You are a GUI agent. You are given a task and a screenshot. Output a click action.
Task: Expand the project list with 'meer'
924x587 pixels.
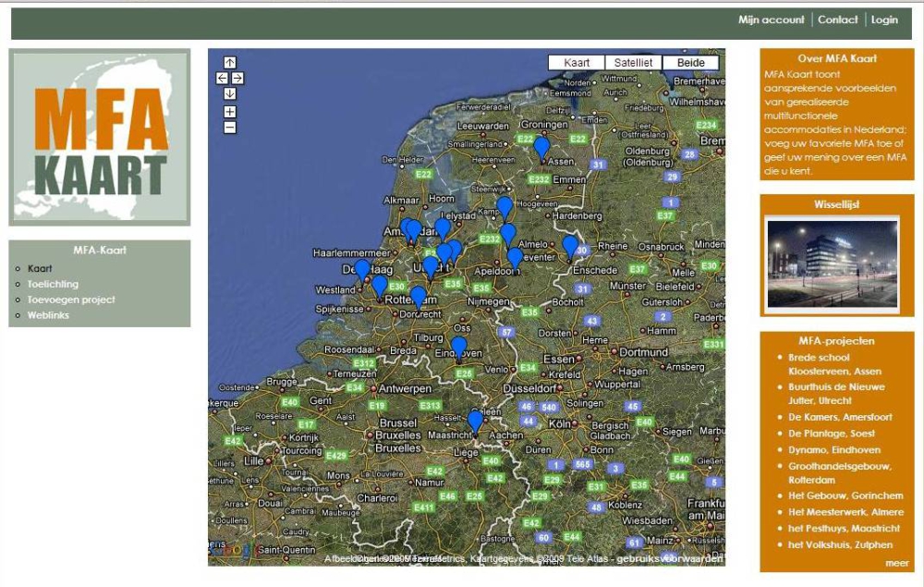896,563
